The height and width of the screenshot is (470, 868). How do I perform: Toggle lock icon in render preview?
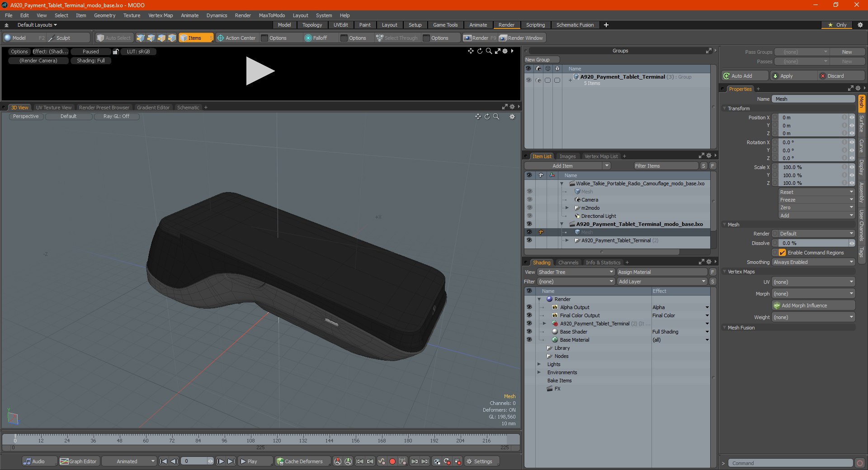[x=116, y=52]
